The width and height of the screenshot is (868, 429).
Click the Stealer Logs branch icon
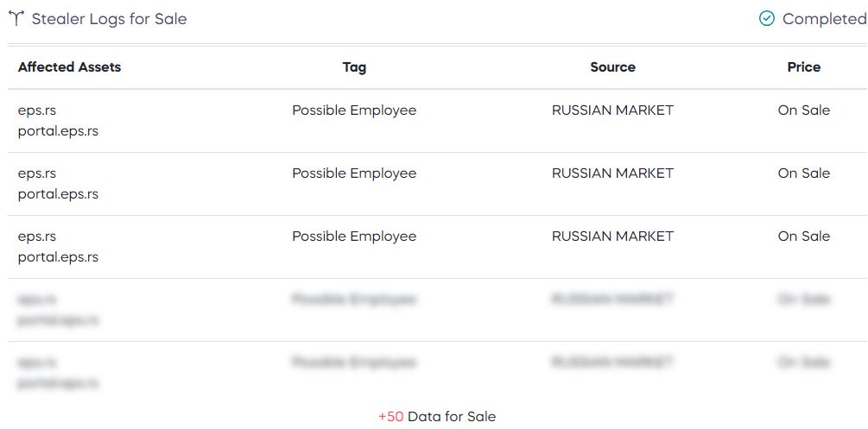[16, 19]
